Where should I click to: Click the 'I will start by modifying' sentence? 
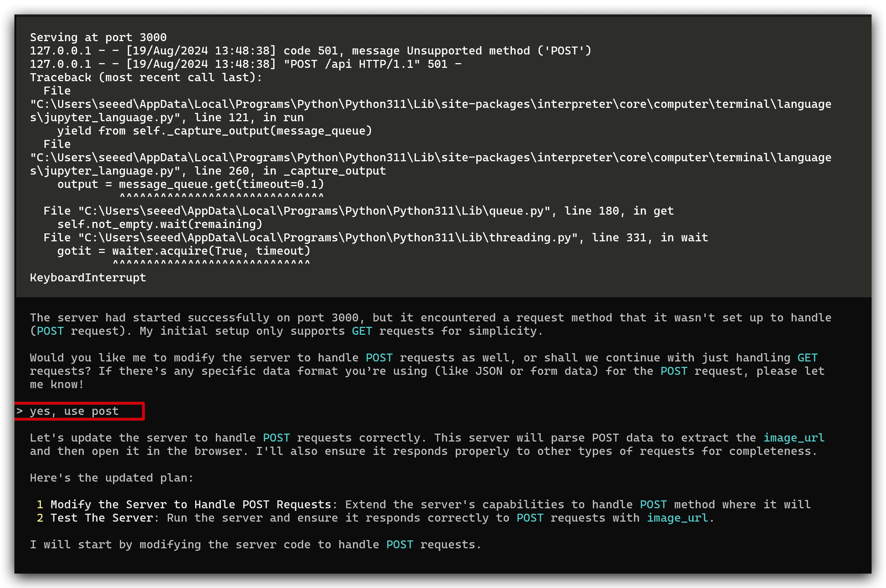pos(255,544)
